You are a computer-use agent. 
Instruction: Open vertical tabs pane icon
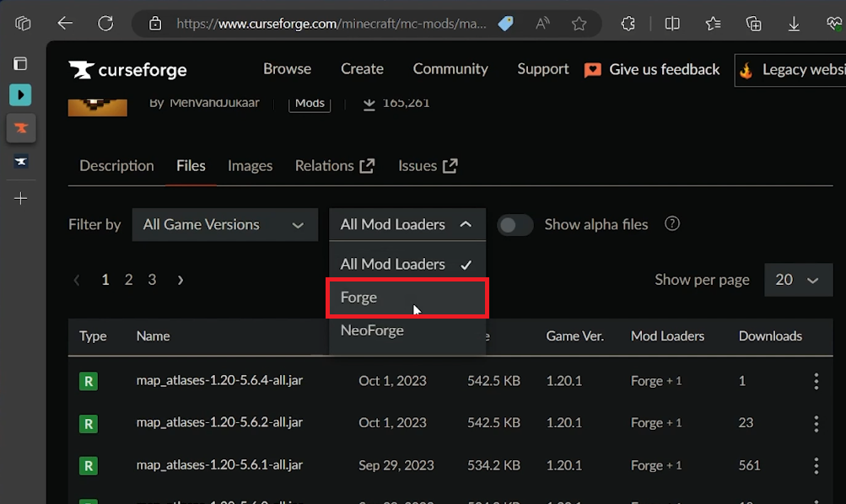pos(20,63)
